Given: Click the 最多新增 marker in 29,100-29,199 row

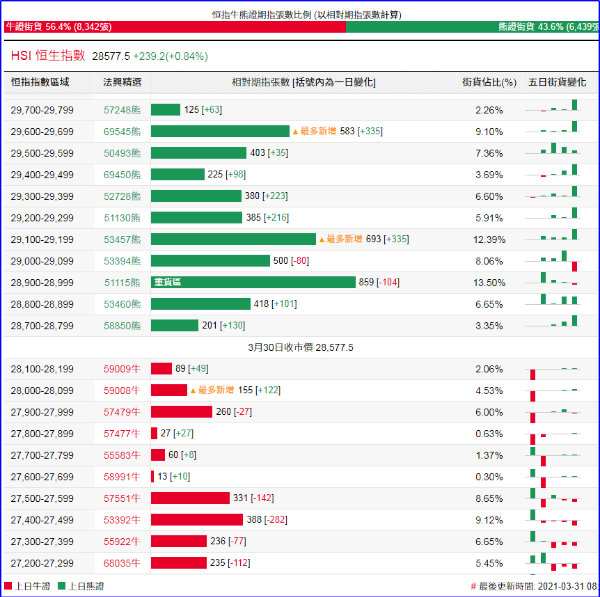Looking at the screenshot, I should [x=340, y=239].
